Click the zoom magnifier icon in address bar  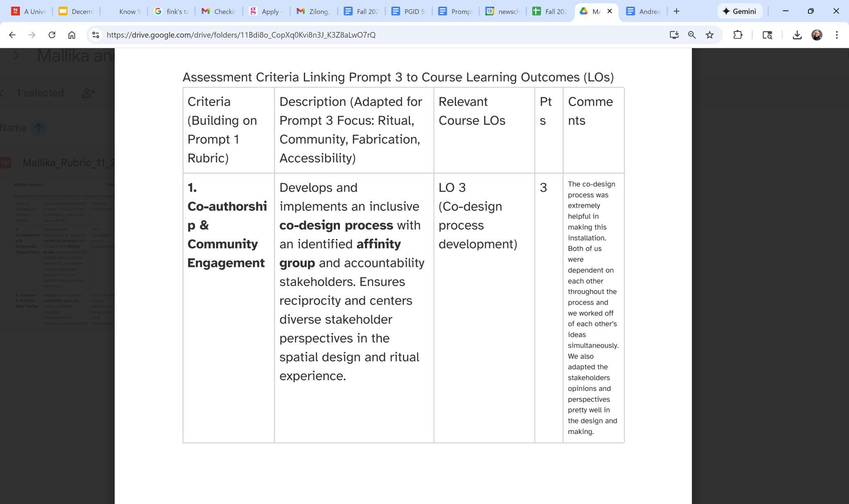click(691, 35)
